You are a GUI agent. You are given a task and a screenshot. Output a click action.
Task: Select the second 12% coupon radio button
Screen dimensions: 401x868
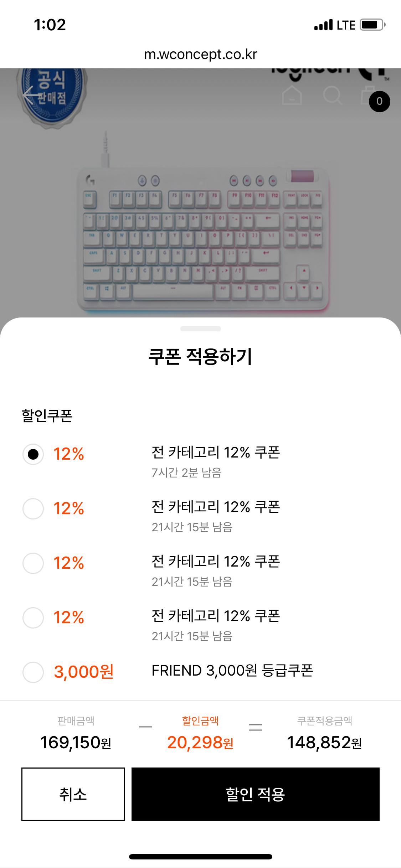[33, 509]
